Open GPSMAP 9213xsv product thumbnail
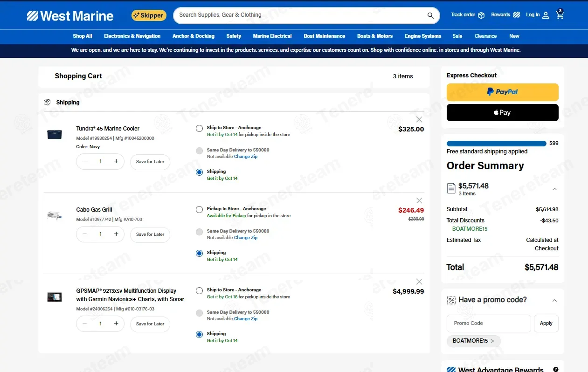This screenshot has width=588, height=372. point(55,297)
